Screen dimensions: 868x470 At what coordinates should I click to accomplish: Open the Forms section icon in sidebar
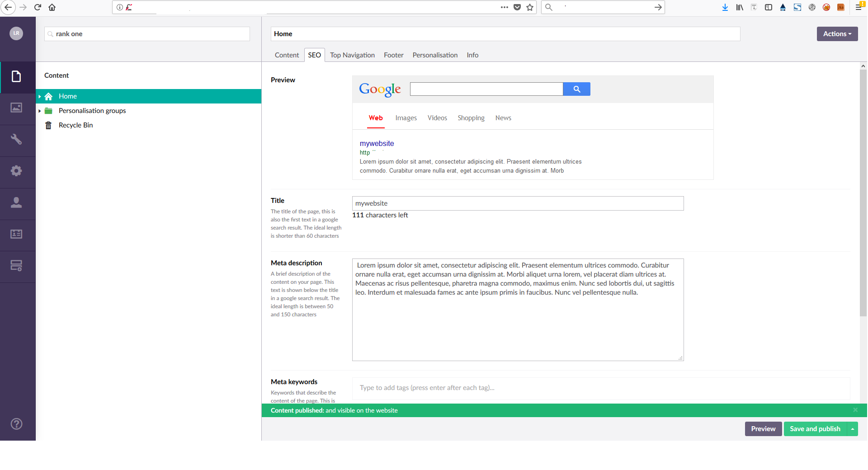coord(16,266)
